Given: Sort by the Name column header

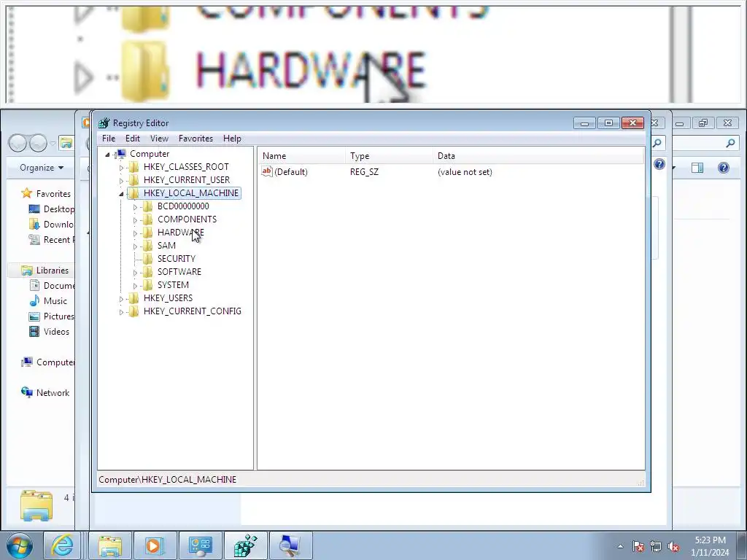Looking at the screenshot, I should pyautogui.click(x=301, y=156).
